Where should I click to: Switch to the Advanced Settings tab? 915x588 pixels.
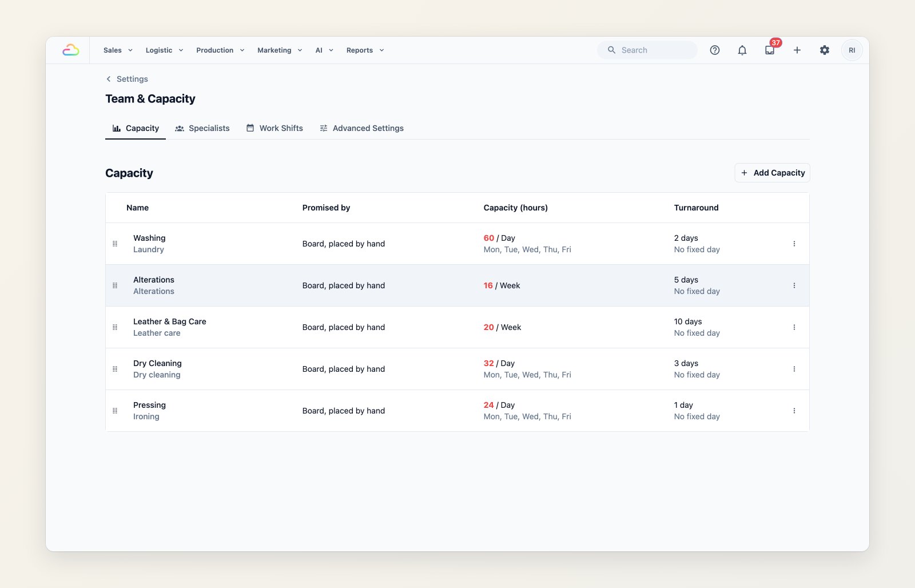[361, 128]
